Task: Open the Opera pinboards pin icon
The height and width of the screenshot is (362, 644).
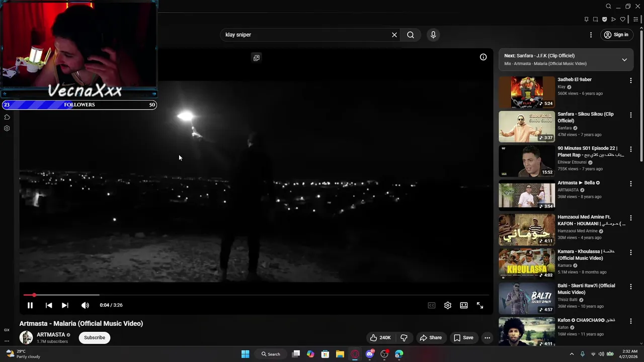Action: 586,20
